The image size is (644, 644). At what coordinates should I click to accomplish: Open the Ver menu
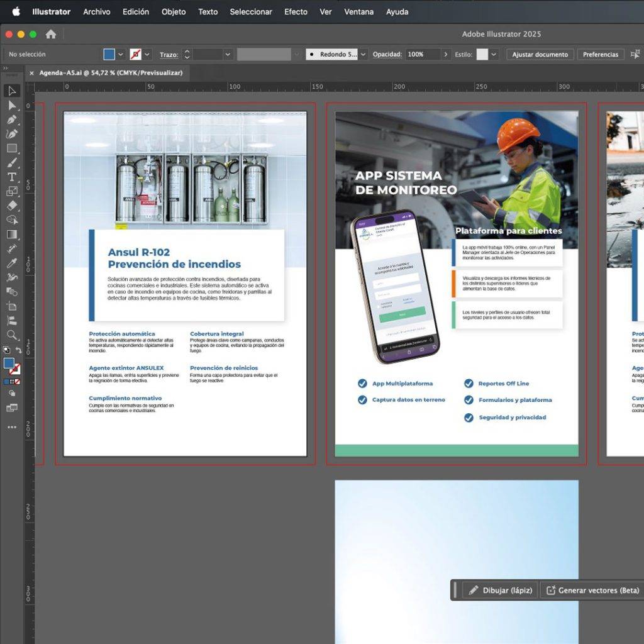(326, 12)
